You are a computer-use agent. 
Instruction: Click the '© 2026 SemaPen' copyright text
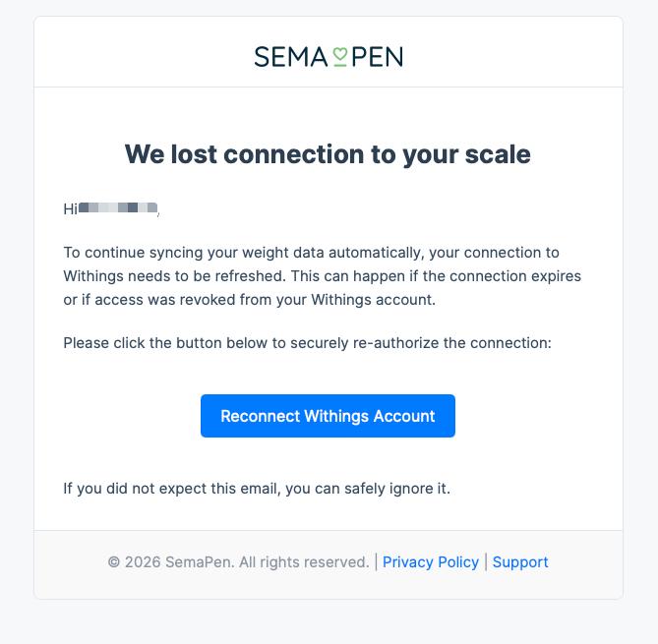(157, 562)
